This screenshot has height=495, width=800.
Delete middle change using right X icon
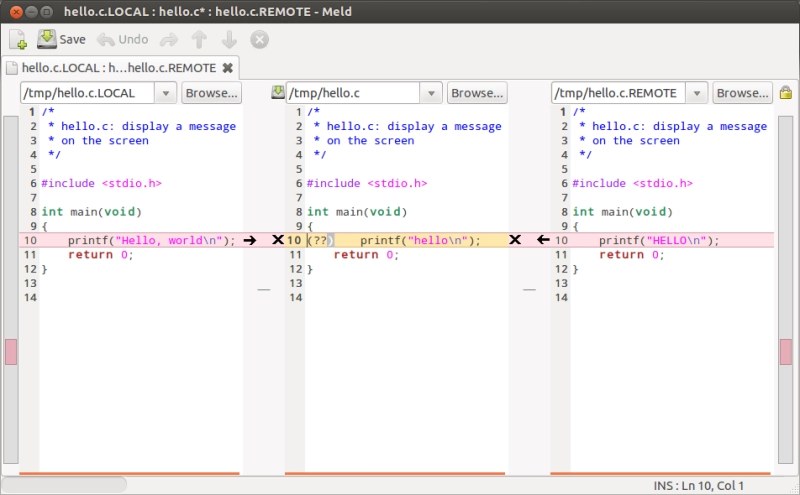coord(515,240)
